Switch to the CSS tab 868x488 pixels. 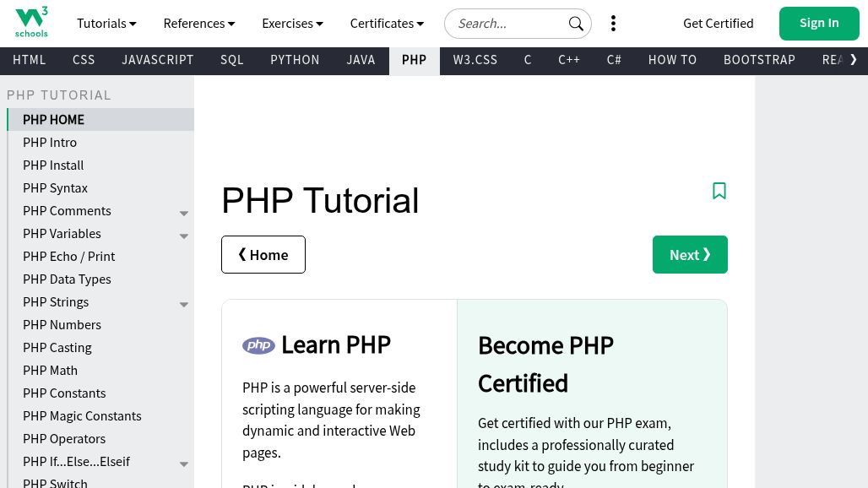coord(84,60)
